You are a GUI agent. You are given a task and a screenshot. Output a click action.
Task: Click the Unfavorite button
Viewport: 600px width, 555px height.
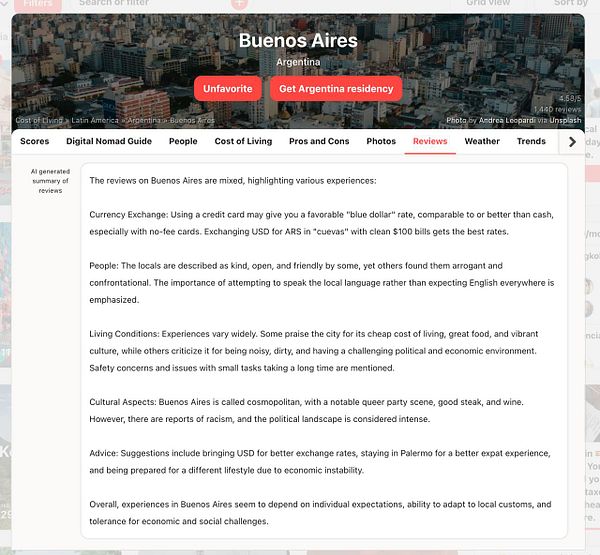(x=228, y=89)
